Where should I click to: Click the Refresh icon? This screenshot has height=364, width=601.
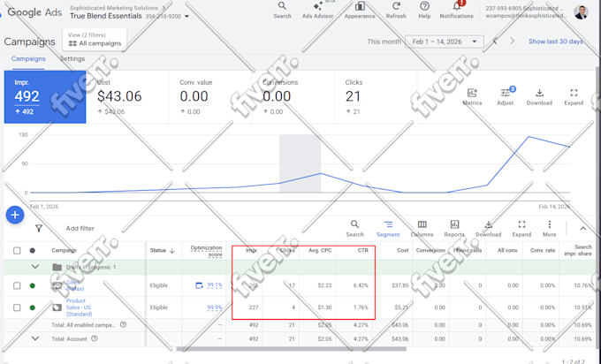396,11
